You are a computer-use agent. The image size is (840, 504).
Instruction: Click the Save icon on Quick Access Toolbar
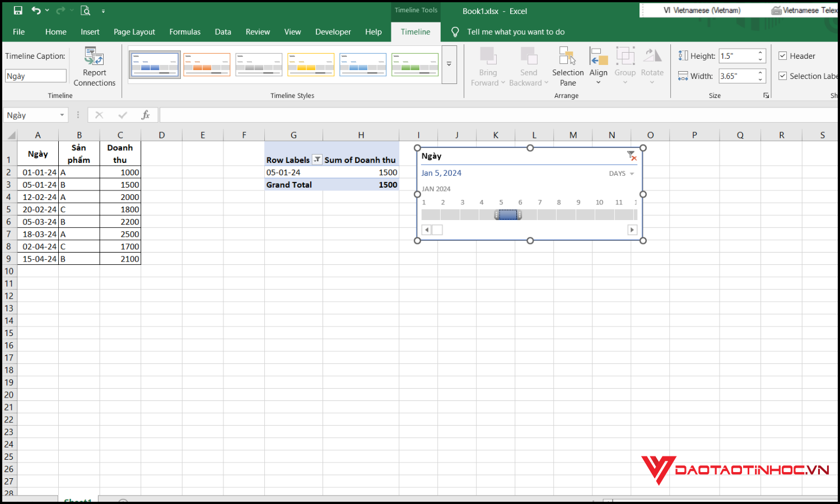tap(17, 10)
